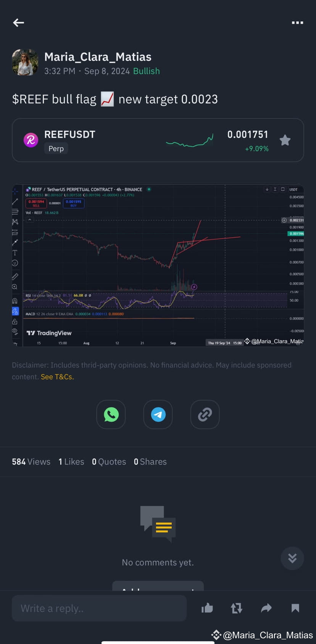Share the post via Telegram
The width and height of the screenshot is (316, 644).
click(158, 415)
